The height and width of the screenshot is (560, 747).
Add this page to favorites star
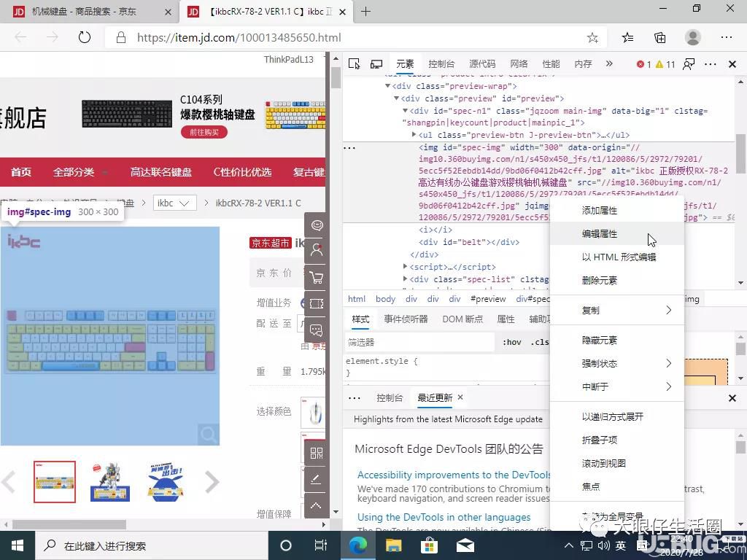[x=592, y=38]
